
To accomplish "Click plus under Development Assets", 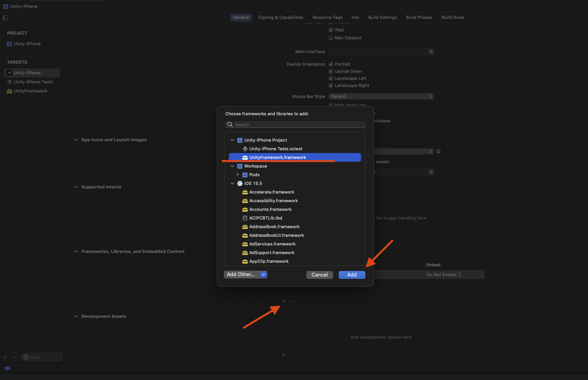I will coord(284,355).
